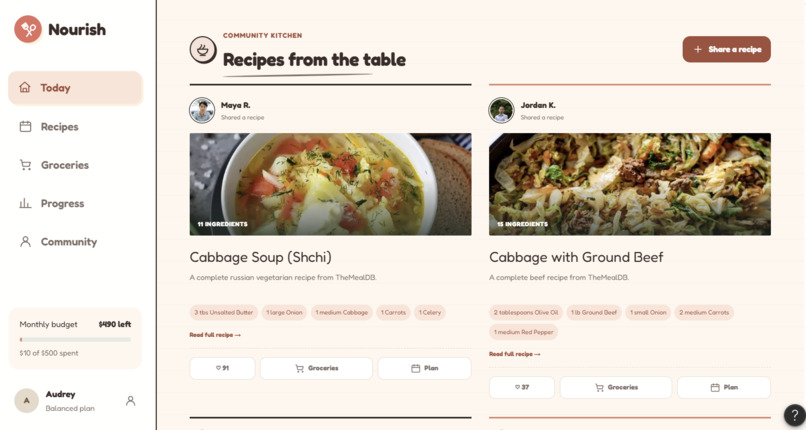Click the Share a recipe button
Image resolution: width=806 pixels, height=430 pixels.
pyautogui.click(x=726, y=49)
